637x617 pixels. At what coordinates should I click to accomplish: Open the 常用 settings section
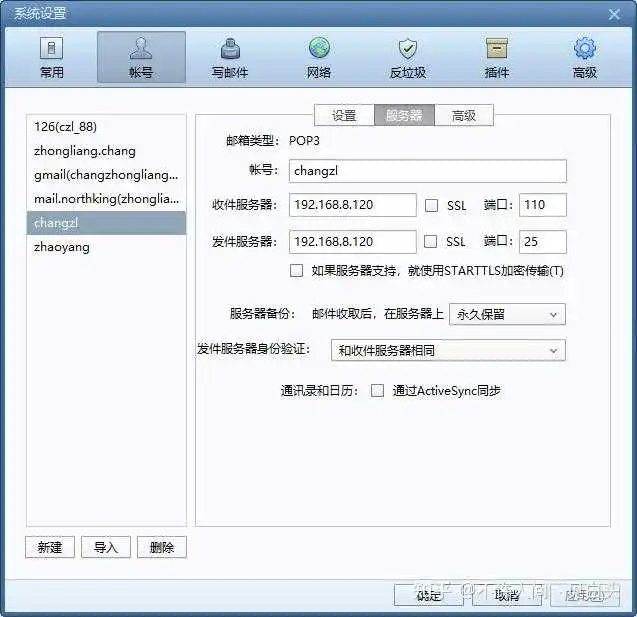52,57
